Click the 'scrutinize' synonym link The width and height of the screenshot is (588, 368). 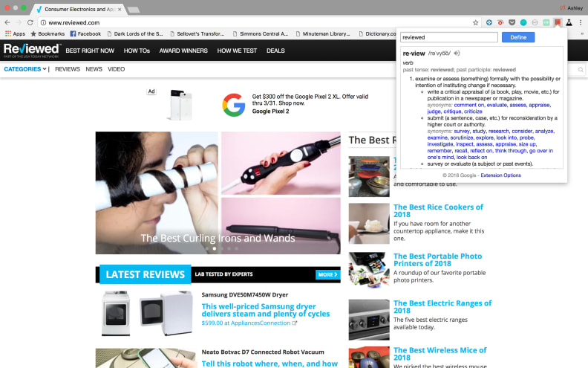(x=462, y=138)
